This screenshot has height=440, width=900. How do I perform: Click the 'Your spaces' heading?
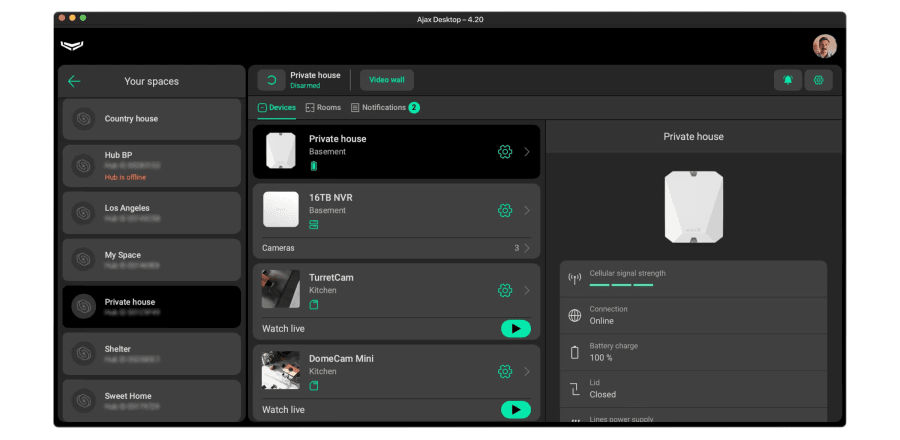(152, 81)
